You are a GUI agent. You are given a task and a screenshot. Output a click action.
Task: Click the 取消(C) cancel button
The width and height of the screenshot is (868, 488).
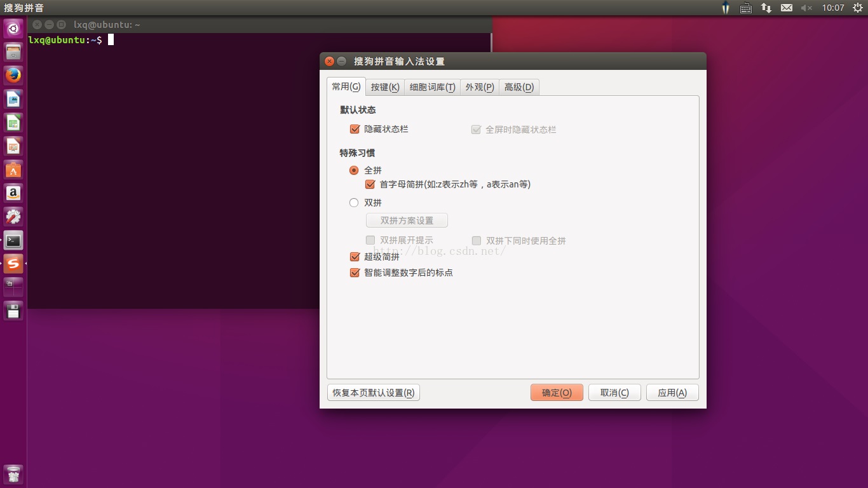[614, 393]
